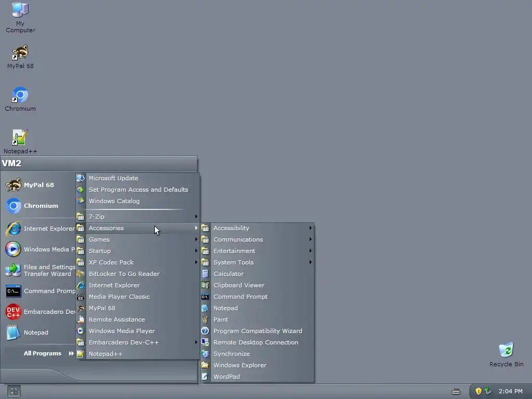Screen dimensions: 532x399
Task: Expand the System Tools submenu arrow
Action: [x=311, y=262]
